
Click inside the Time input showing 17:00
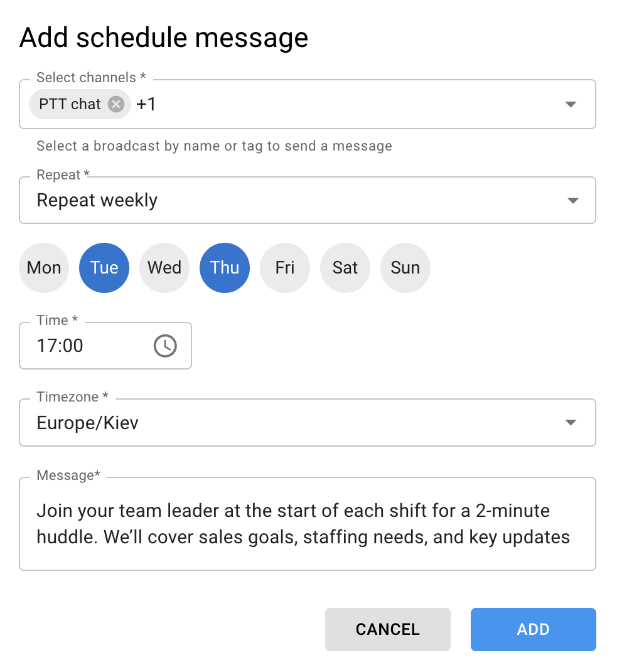[75, 345]
